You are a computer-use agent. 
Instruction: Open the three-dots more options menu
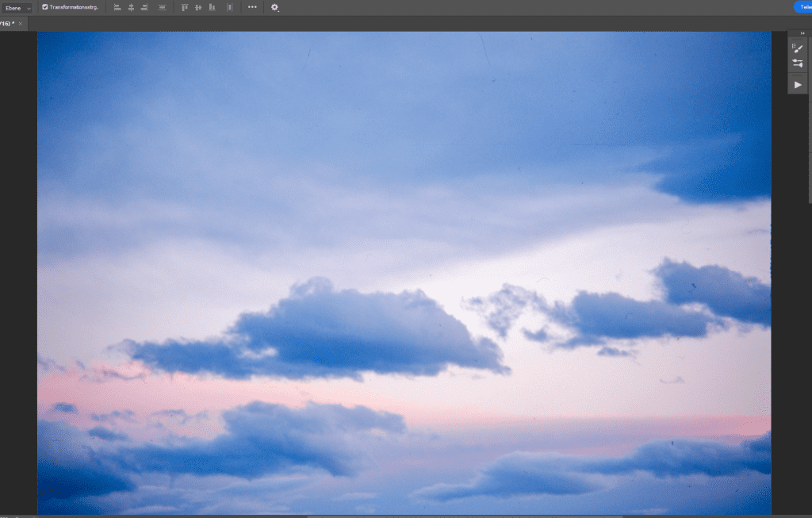pos(252,7)
